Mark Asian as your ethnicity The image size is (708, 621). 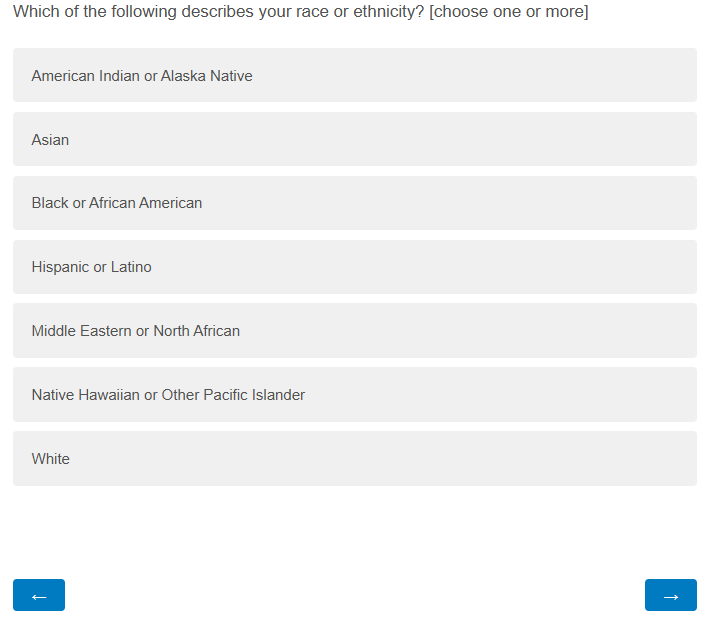(354, 140)
